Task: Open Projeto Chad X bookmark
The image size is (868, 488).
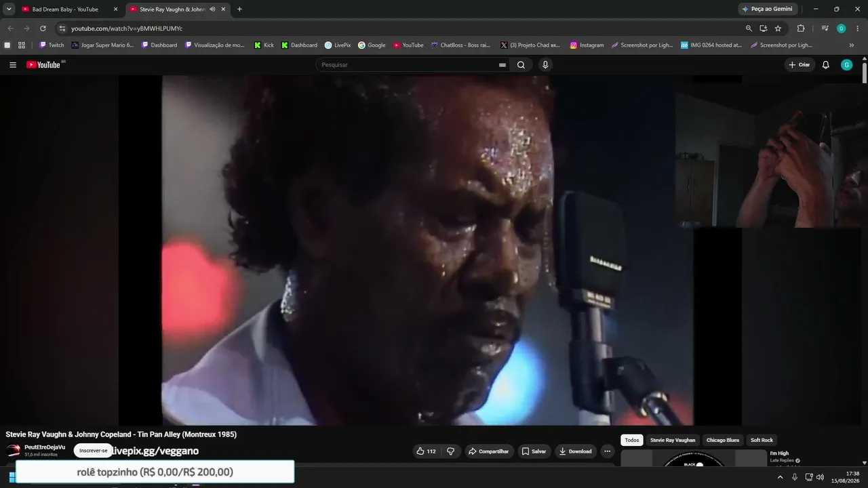Action: (530, 45)
